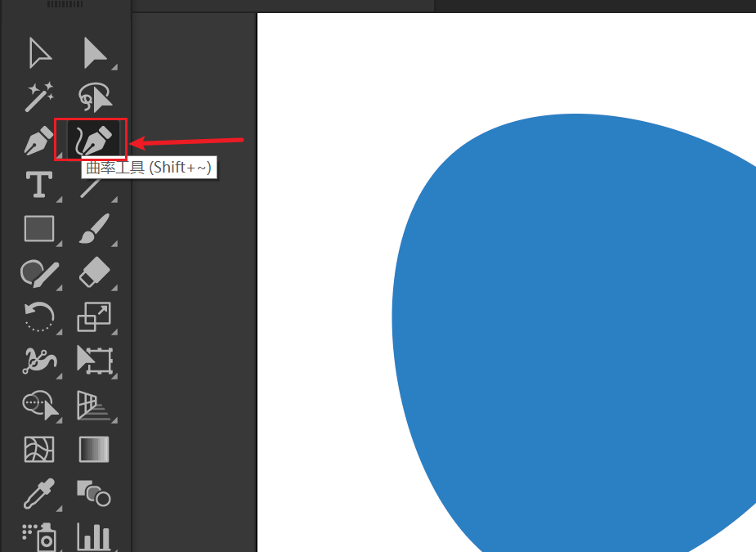This screenshot has width=756, height=552.
Task: Select the Type tool
Action: (39, 184)
